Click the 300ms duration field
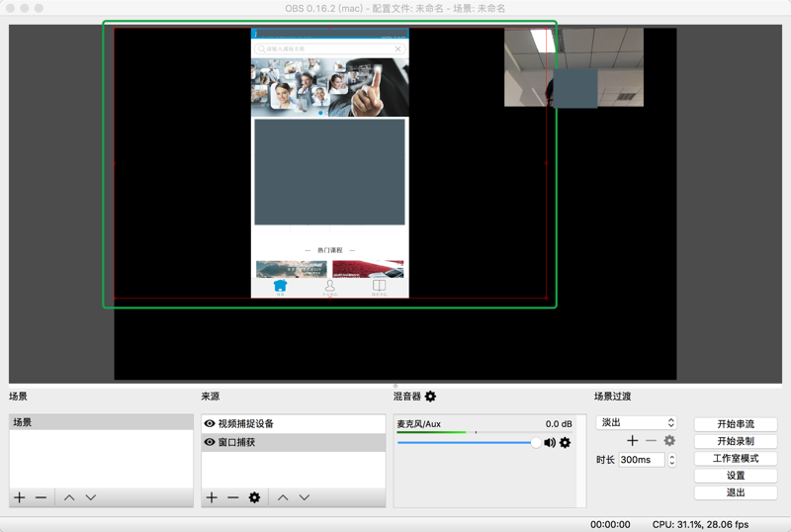This screenshot has width=791, height=532. pyautogui.click(x=641, y=460)
